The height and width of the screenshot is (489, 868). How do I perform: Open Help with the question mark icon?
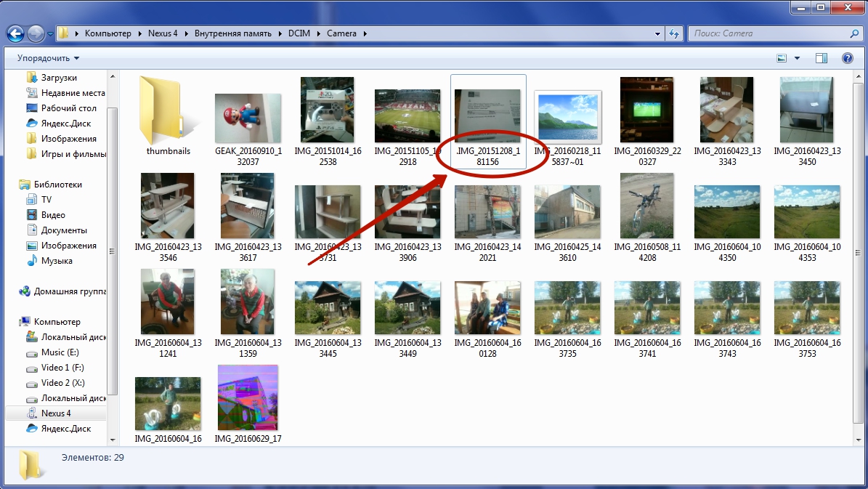click(x=847, y=58)
